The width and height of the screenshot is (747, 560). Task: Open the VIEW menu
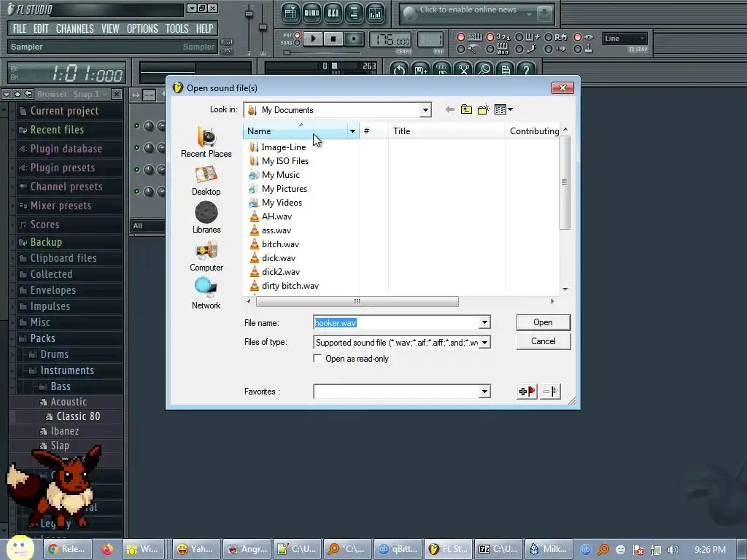pyautogui.click(x=110, y=28)
